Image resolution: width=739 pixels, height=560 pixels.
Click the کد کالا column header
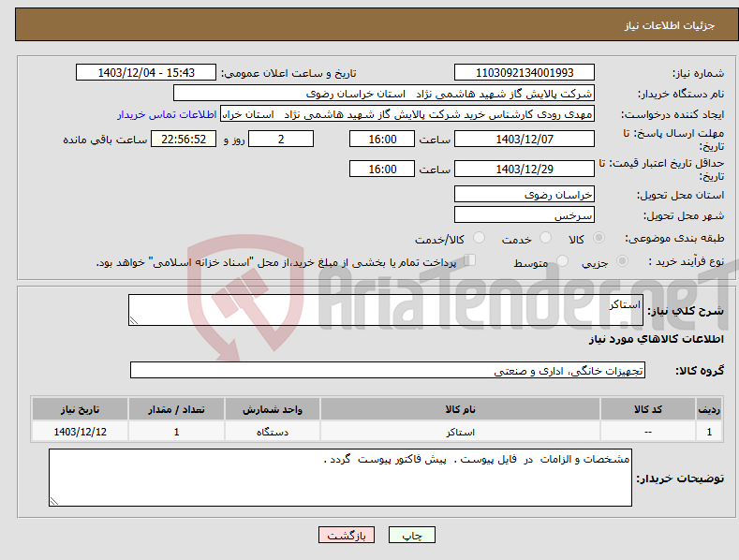648,409
